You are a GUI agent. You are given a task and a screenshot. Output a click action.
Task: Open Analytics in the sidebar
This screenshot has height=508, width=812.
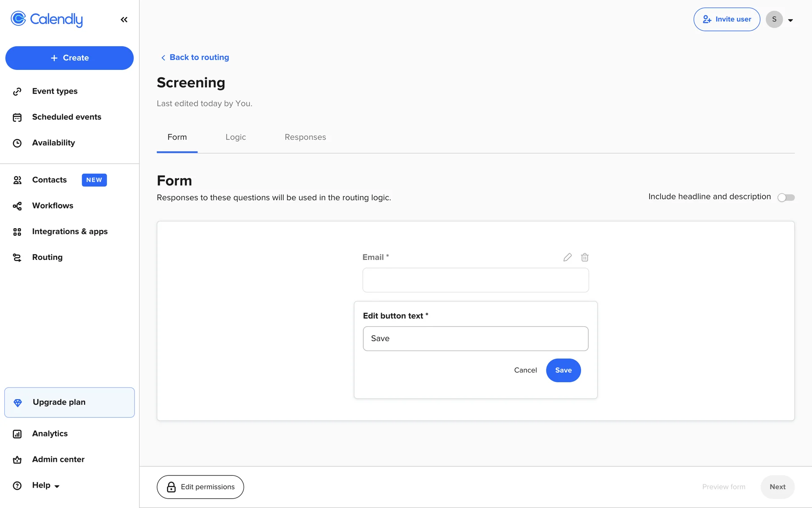pyautogui.click(x=49, y=433)
